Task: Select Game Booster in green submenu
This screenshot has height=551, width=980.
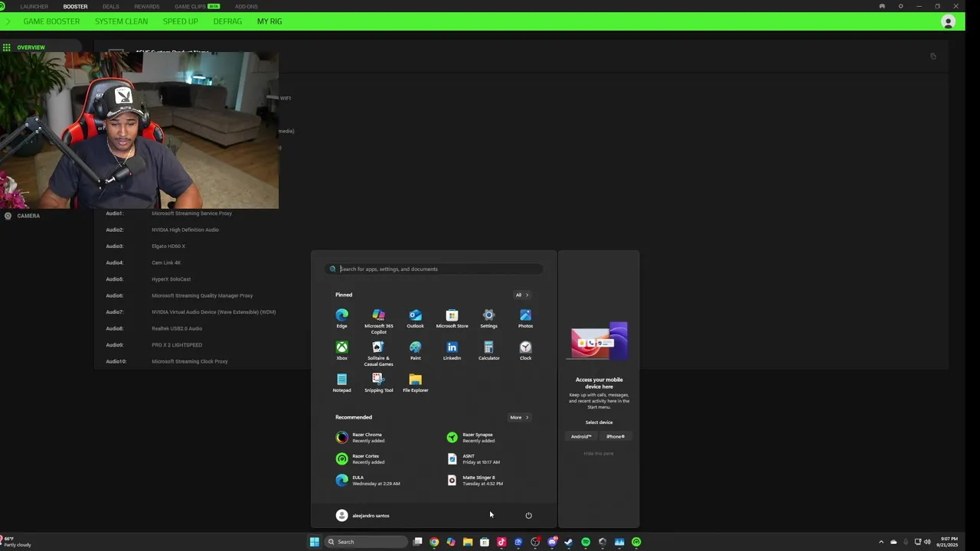Action: pos(51,21)
